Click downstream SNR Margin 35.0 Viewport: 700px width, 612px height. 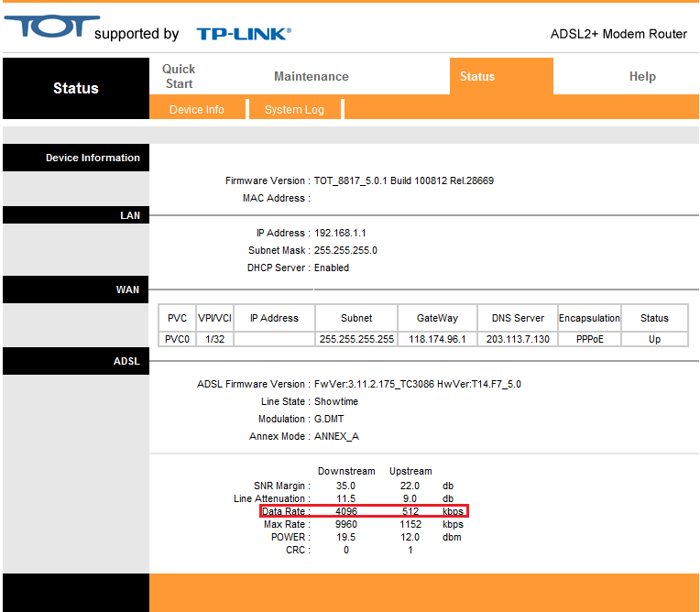[x=345, y=486]
